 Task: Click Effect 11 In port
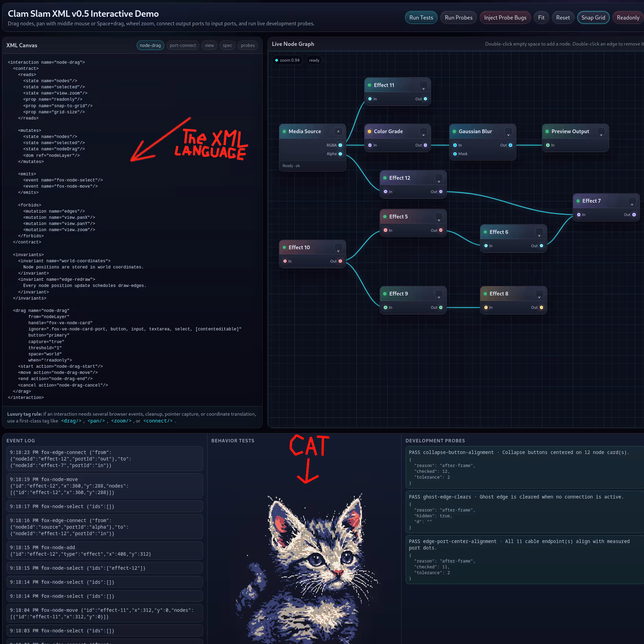(x=370, y=99)
